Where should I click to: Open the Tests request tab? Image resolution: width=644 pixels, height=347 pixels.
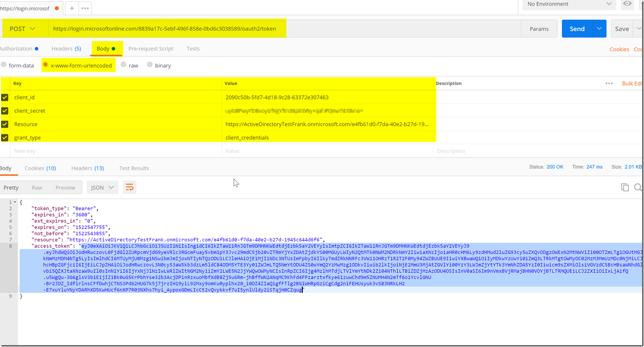193,49
